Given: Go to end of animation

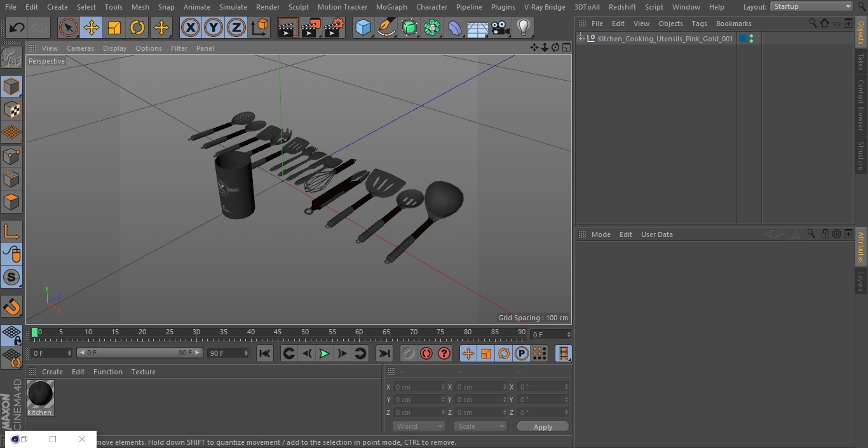Looking at the screenshot, I should [x=384, y=353].
